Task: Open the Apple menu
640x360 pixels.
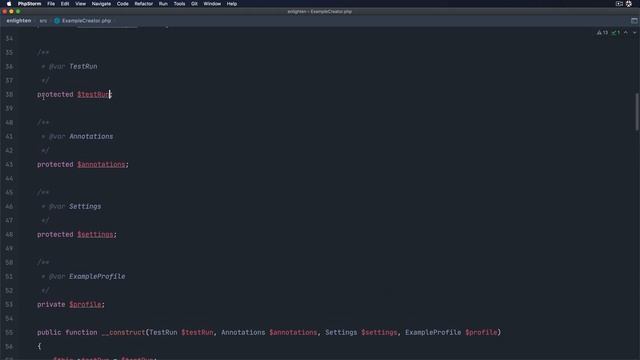Action: pos(9,4)
